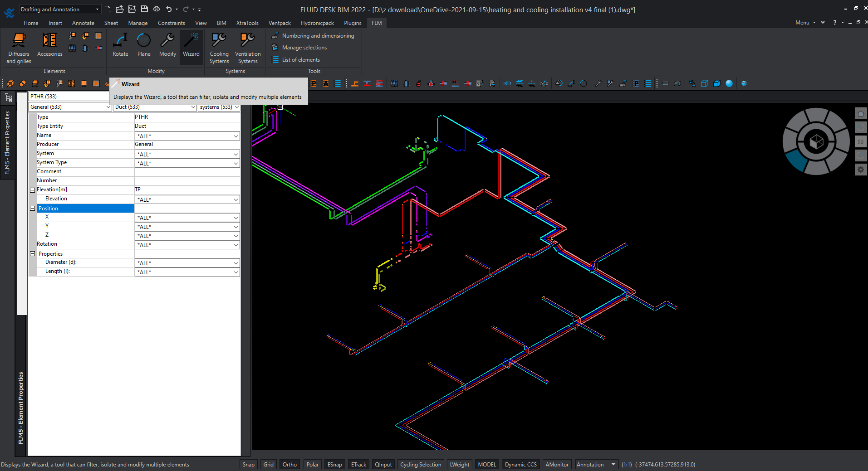This screenshot has height=471, width=868.
Task: Switch to the Hydronicpack ribbon tab
Action: click(x=317, y=23)
